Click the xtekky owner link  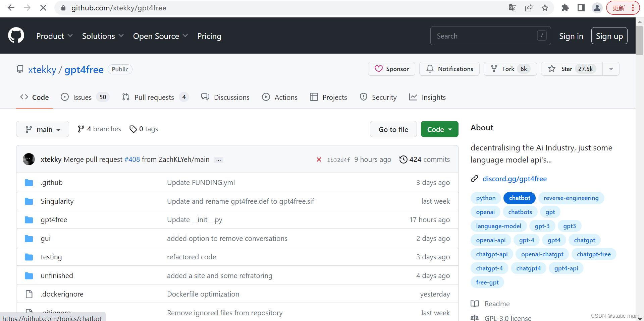pos(42,69)
